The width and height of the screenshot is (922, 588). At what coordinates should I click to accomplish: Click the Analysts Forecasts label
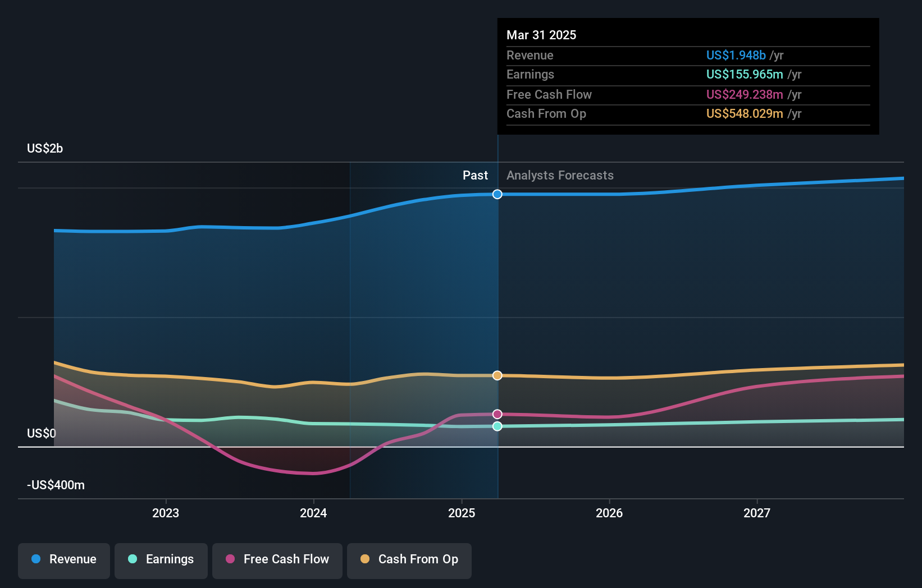[x=560, y=175]
